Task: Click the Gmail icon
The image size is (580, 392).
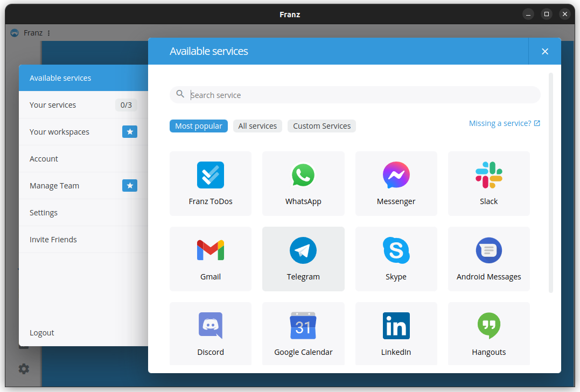Action: [x=211, y=250]
